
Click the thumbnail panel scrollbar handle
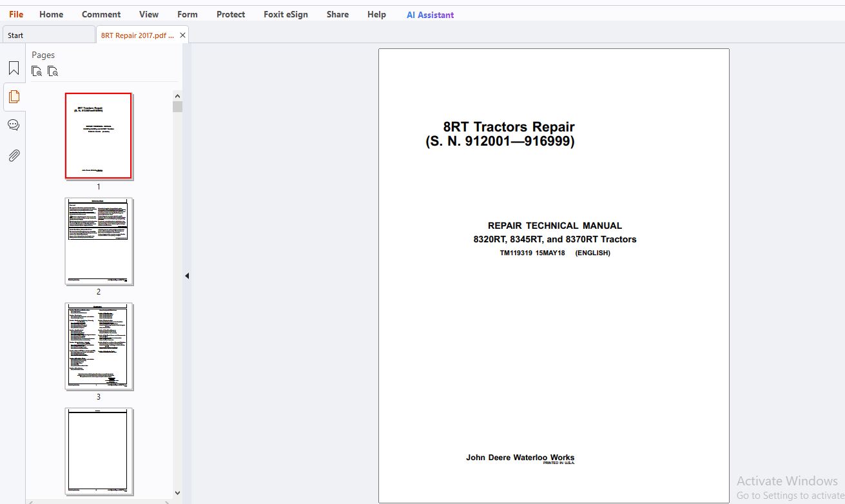178,106
